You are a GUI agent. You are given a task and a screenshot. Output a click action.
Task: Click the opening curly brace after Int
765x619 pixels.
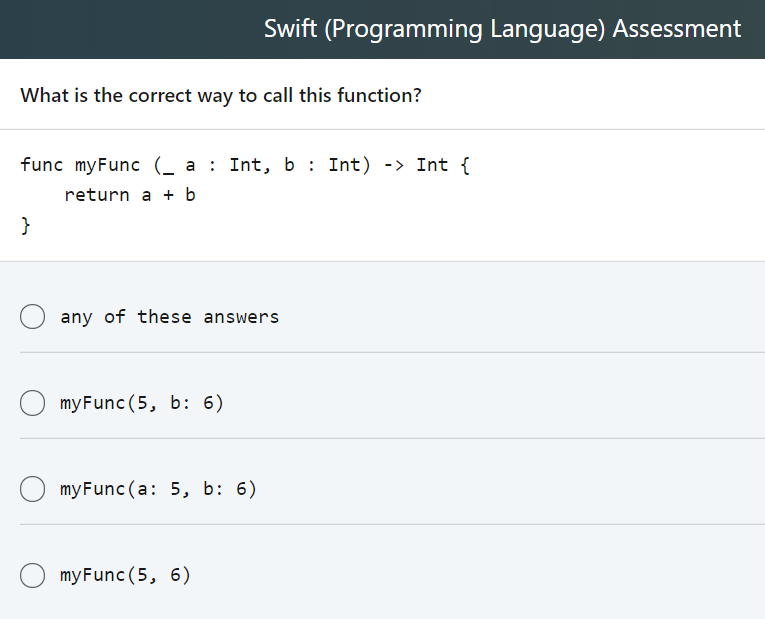464,165
